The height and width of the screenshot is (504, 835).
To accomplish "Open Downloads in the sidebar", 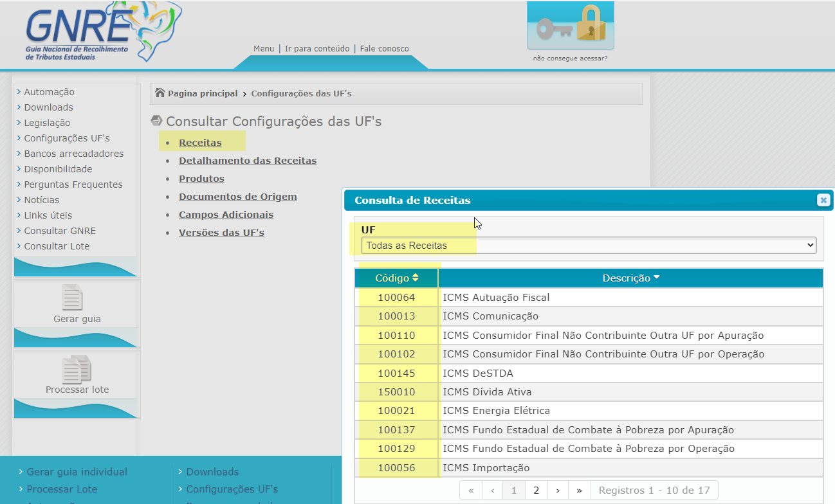I will click(x=48, y=107).
